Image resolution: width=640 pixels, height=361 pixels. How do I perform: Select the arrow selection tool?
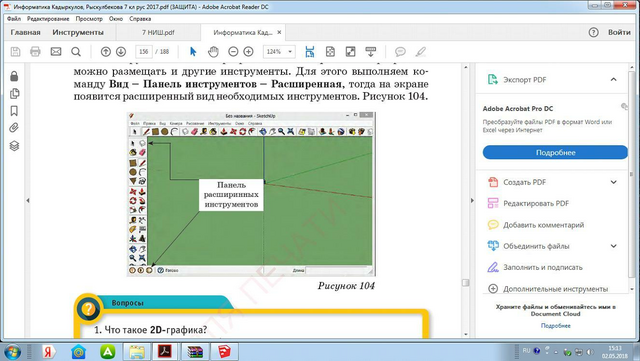[193, 51]
